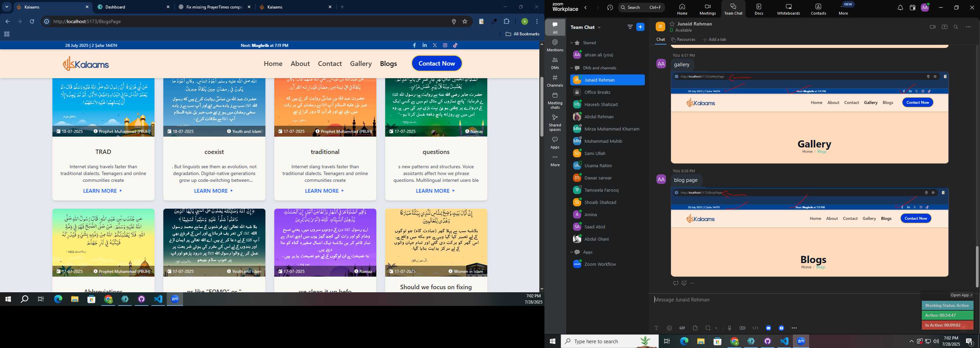980x348 pixels.
Task: Open the chat header more options menu
Action: tap(968, 27)
